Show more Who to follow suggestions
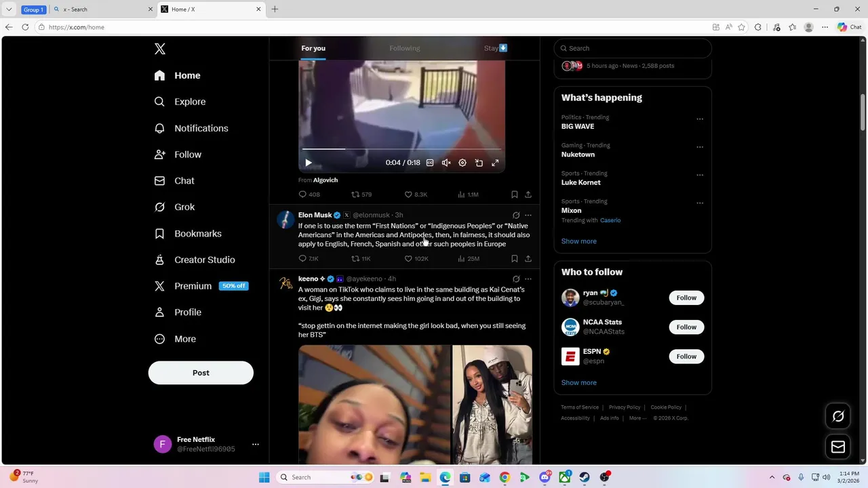 579,383
